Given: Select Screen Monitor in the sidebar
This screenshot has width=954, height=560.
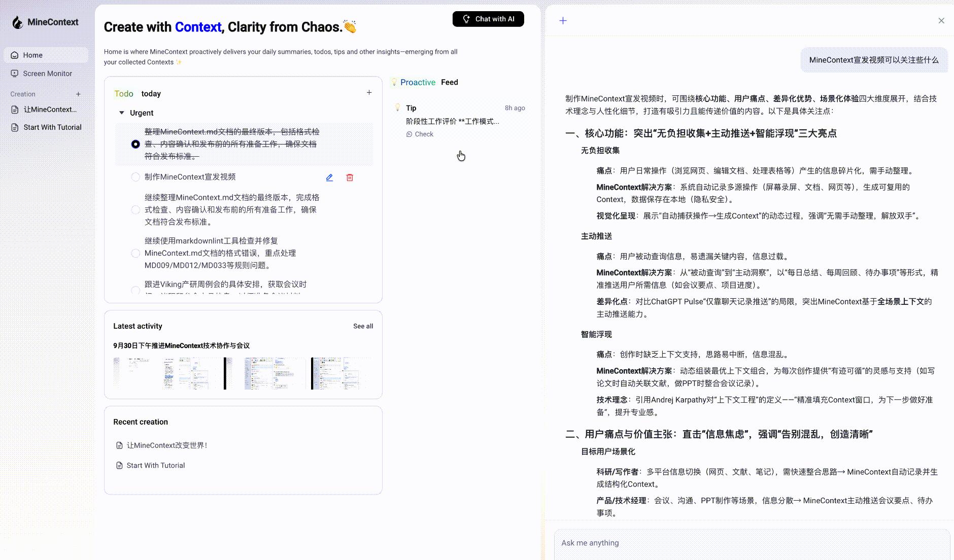Looking at the screenshot, I should (x=47, y=73).
